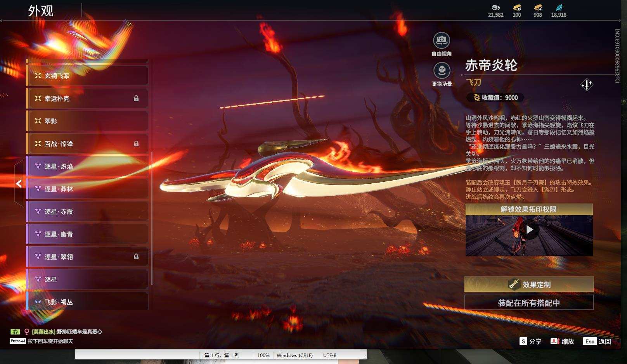Click 100% zoom in status bar
This screenshot has width=627, height=364.
(x=263, y=355)
